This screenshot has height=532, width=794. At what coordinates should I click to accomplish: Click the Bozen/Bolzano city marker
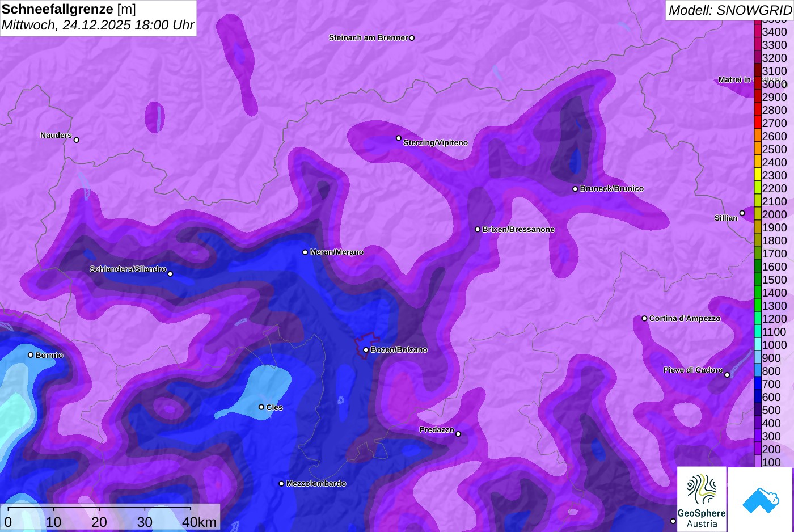coord(366,350)
